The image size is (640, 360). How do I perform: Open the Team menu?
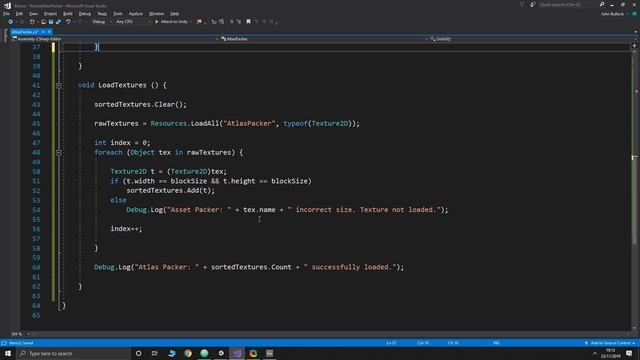pos(102,14)
